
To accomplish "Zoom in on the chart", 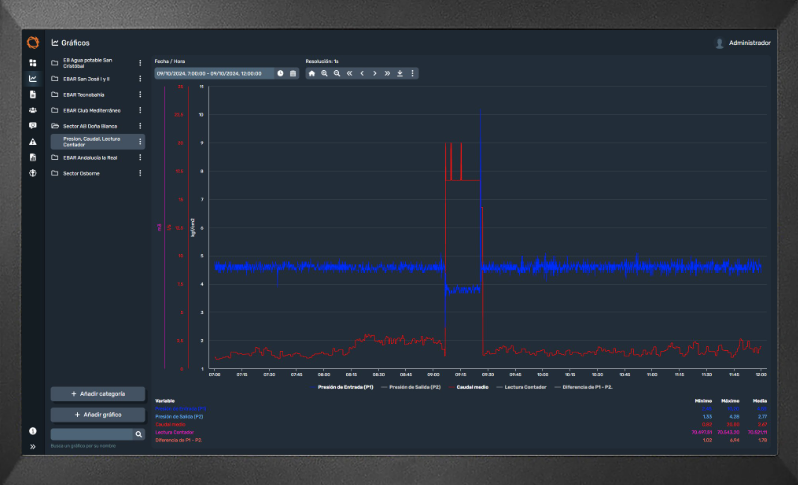I will tap(324, 73).
